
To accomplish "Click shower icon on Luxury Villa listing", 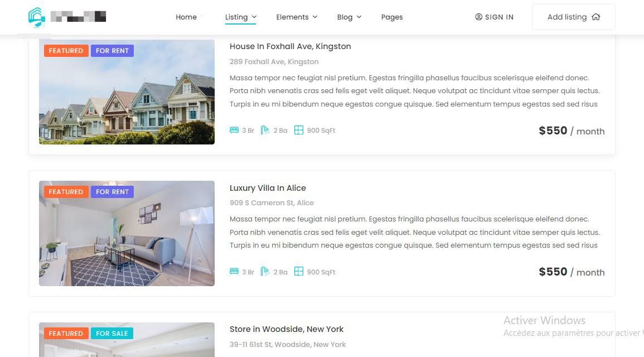I will pyautogui.click(x=265, y=272).
